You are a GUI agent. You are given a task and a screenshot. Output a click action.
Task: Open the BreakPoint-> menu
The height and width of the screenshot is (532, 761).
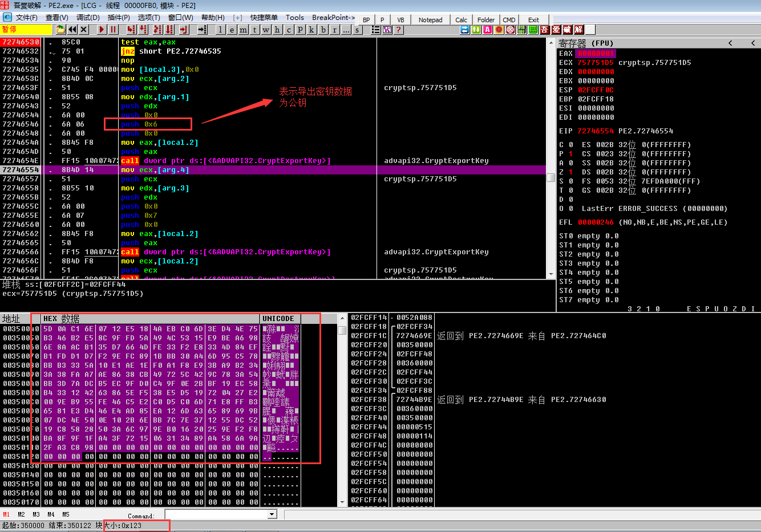pyautogui.click(x=333, y=18)
